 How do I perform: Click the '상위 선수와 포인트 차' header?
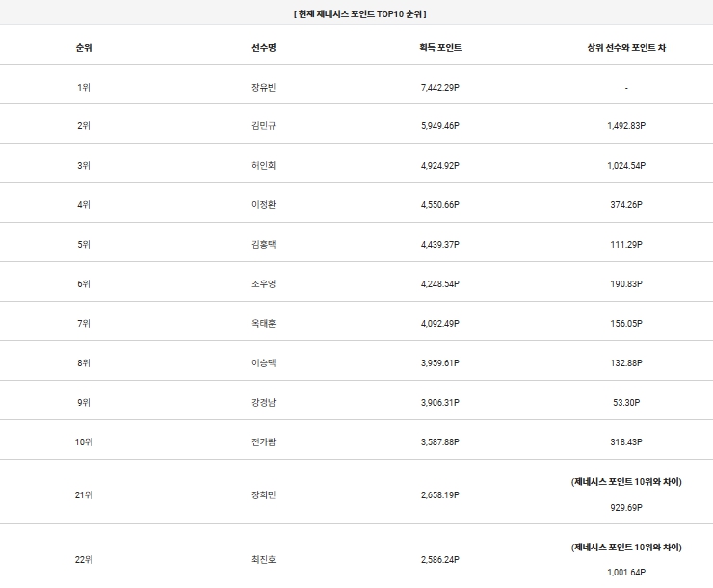[x=625, y=47]
